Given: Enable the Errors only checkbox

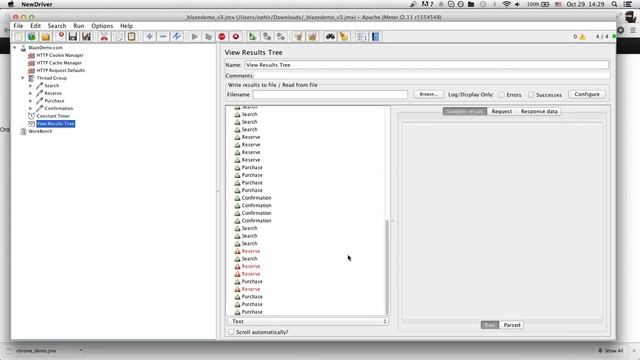Looking at the screenshot, I should pos(502,95).
